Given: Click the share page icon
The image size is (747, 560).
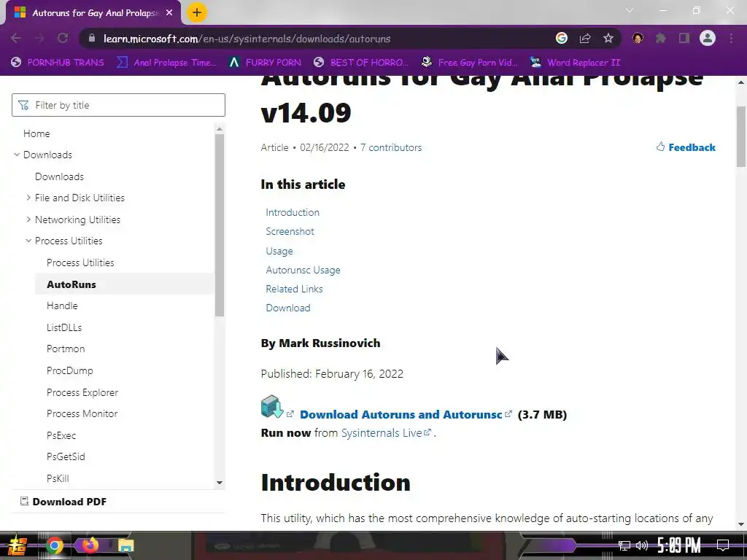Looking at the screenshot, I should (585, 38).
